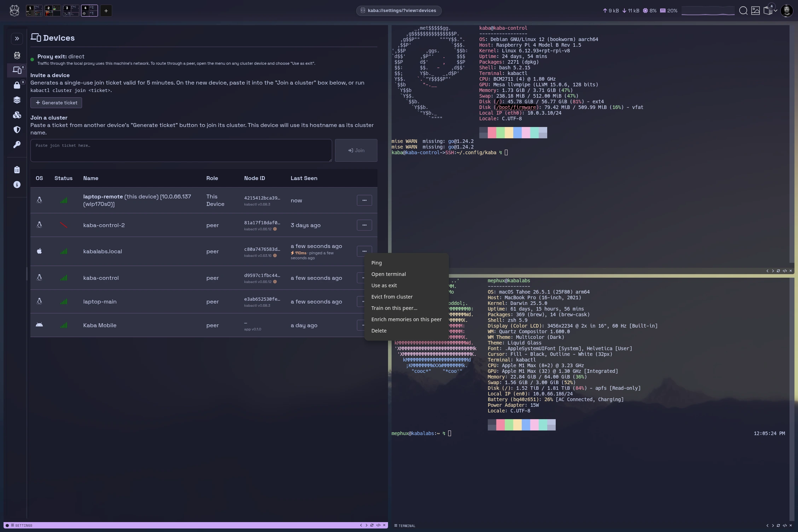798x532 pixels.
Task: Focus the Paste join ticket text box
Action: pos(181,150)
